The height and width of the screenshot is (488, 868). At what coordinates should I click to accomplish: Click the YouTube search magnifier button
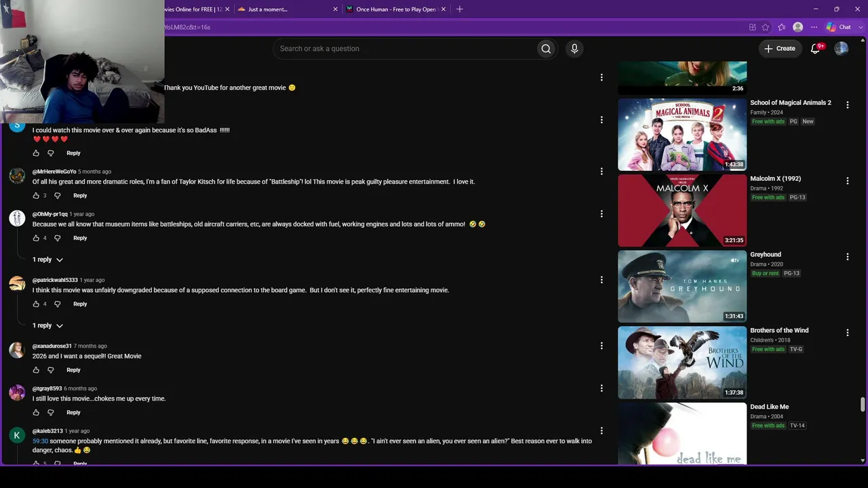[x=546, y=49]
